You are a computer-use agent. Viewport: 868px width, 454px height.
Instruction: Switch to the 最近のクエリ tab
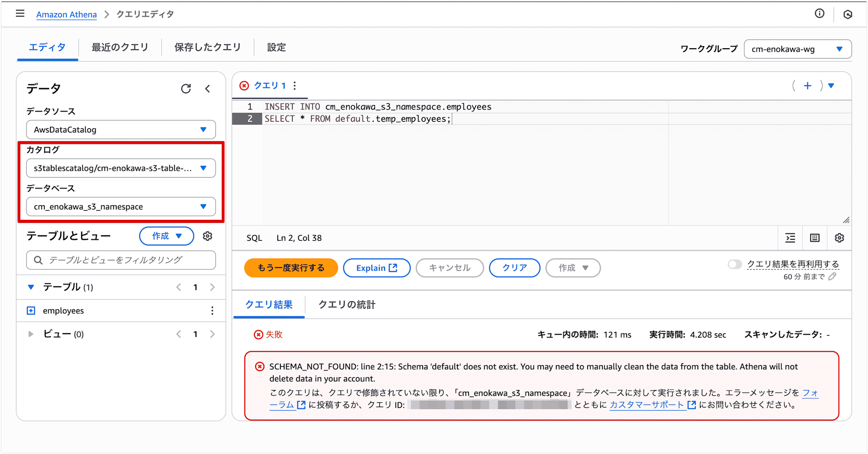[x=120, y=47]
